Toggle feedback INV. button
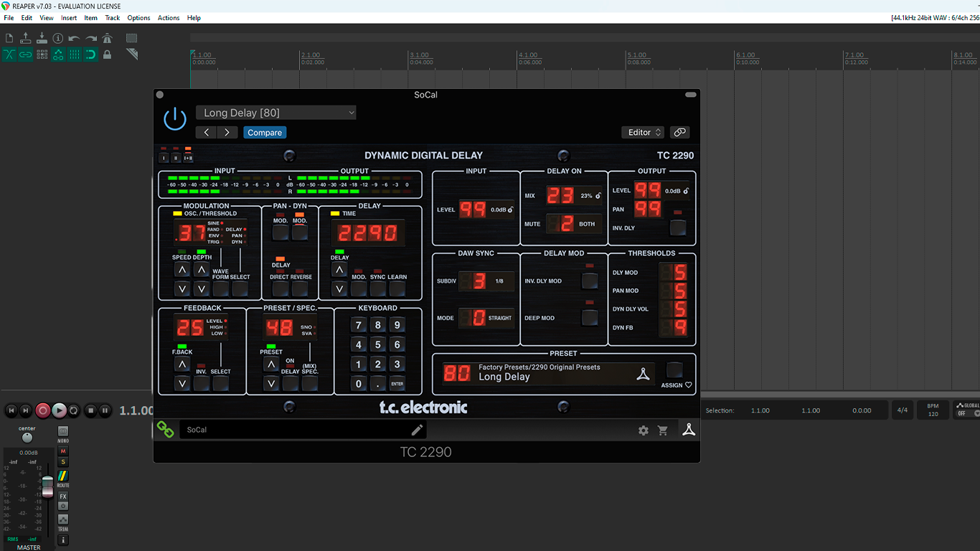Viewport: 980px width, 551px height. [x=202, y=383]
